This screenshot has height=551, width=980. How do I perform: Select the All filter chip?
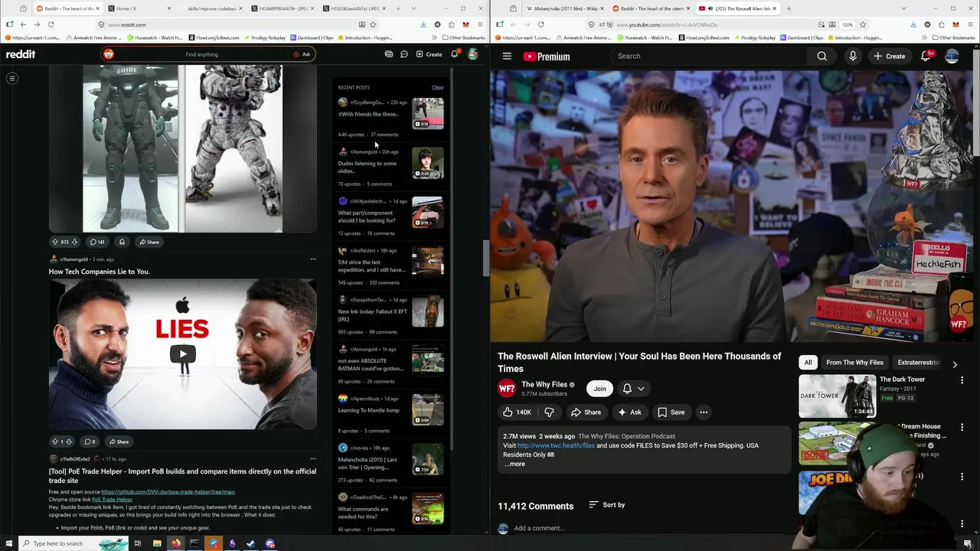point(808,363)
